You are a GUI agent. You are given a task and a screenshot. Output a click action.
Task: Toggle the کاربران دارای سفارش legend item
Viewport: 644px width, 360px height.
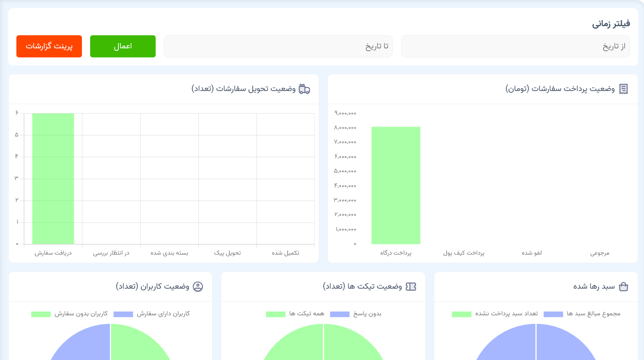(152, 314)
